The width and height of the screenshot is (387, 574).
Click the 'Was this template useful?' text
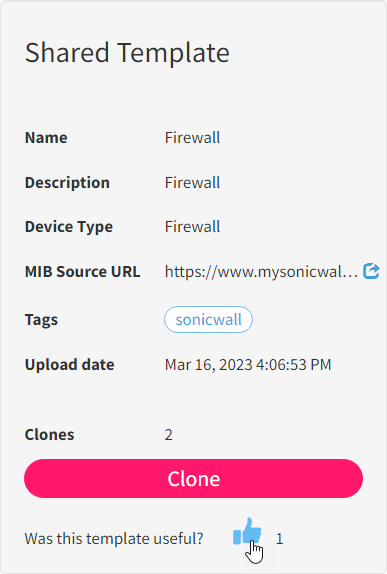(114, 539)
